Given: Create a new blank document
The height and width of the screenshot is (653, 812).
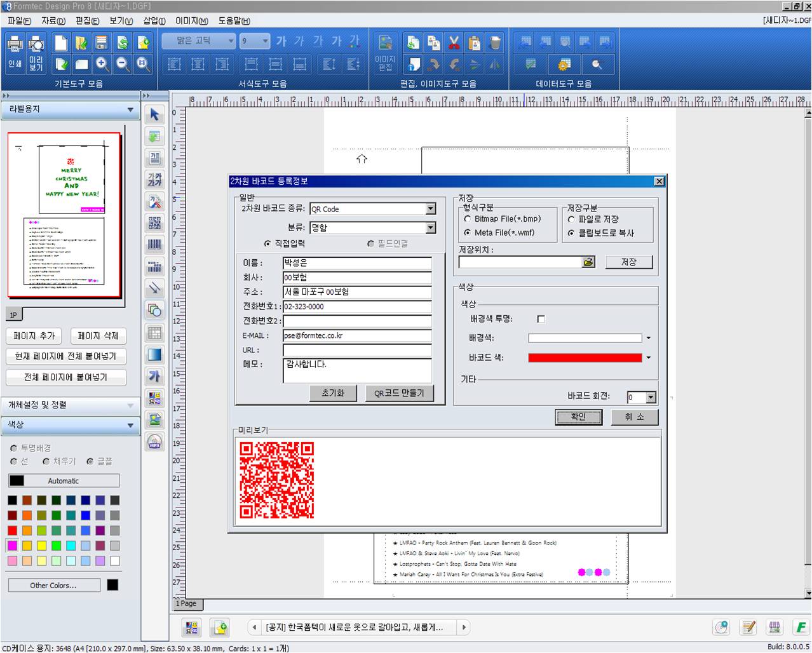Looking at the screenshot, I should coord(61,43).
